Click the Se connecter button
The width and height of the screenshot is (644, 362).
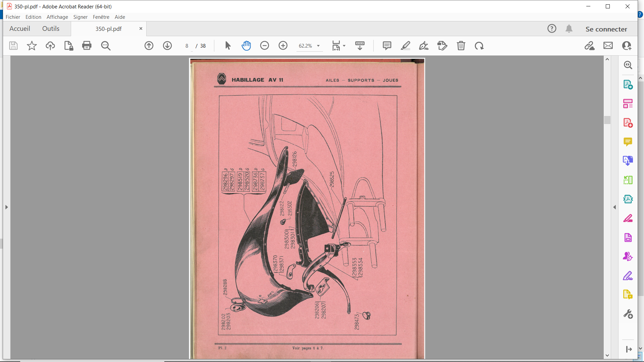606,29
